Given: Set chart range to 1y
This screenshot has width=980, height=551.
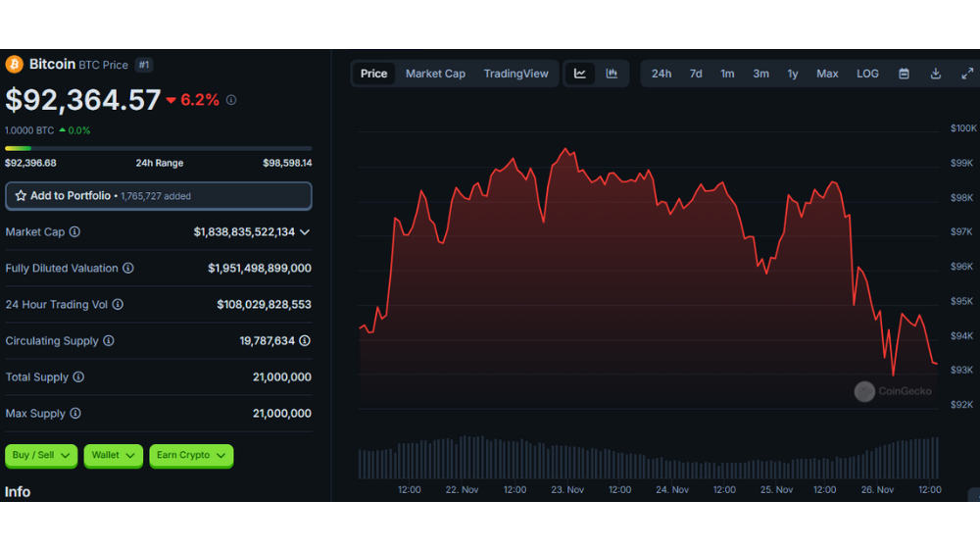Looking at the screenshot, I should pos(793,74).
